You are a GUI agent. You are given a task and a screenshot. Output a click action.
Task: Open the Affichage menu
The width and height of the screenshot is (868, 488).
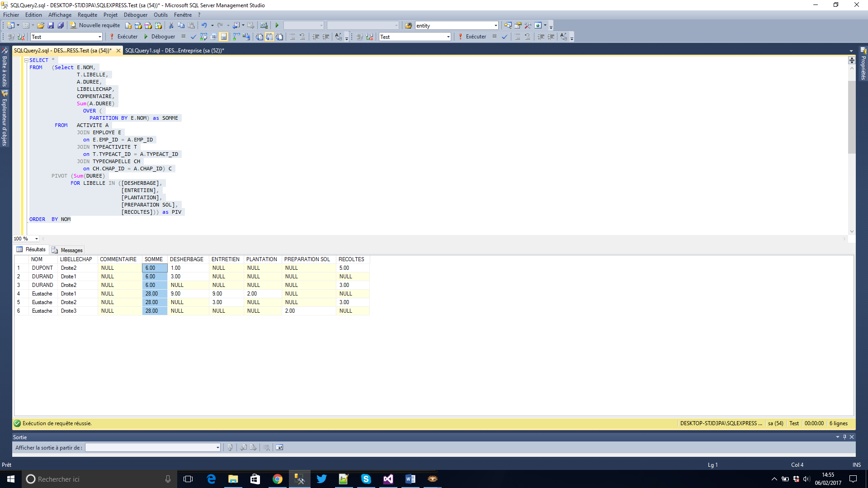pos(60,15)
